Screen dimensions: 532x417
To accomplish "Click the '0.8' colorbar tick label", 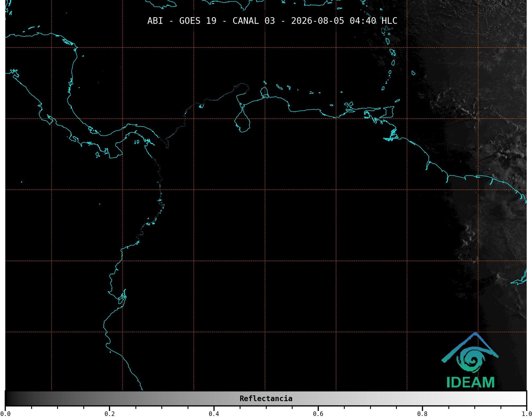I will [x=422, y=414].
